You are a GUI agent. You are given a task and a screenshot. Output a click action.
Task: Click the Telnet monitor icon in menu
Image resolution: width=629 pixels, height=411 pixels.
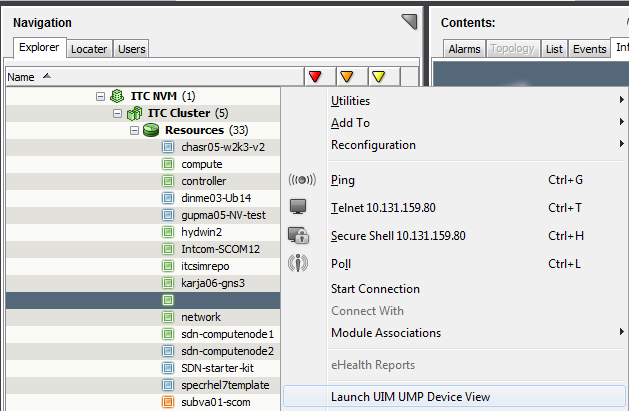tap(298, 207)
